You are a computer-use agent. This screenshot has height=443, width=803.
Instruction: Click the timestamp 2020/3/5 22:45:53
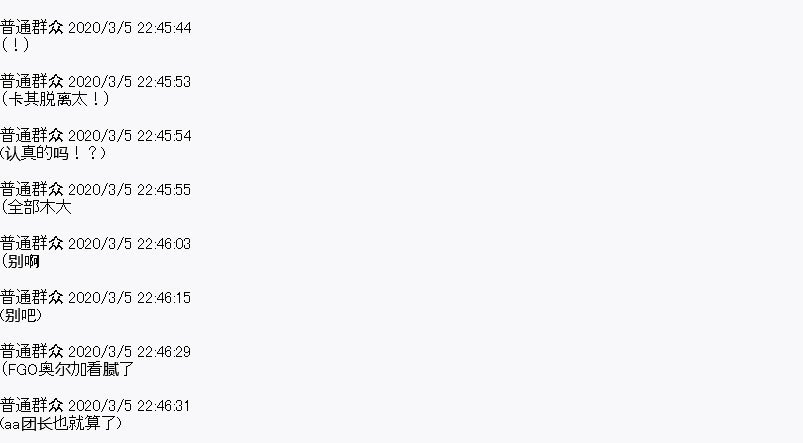130,82
